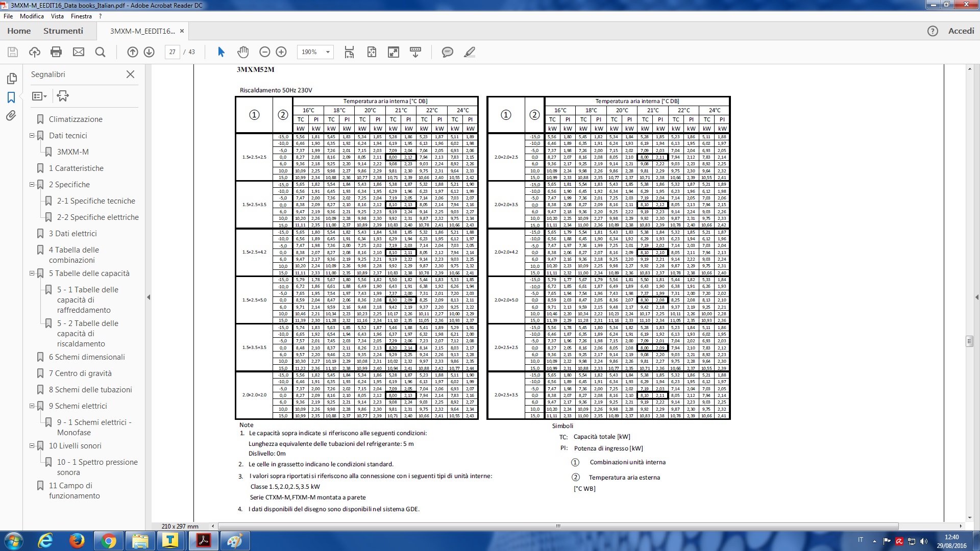Open the bookmark options dropdown
This screenshot has height=551, width=980.
click(39, 96)
